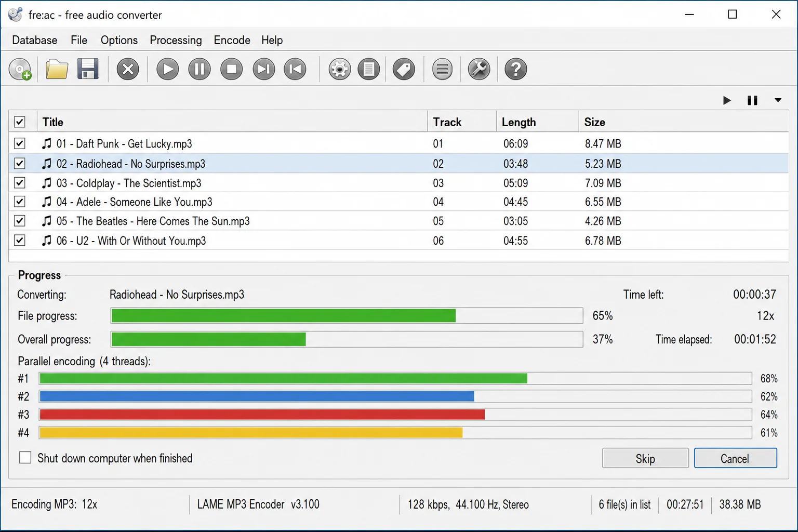Sort by the Length column header
798x532 pixels.
[538, 122]
